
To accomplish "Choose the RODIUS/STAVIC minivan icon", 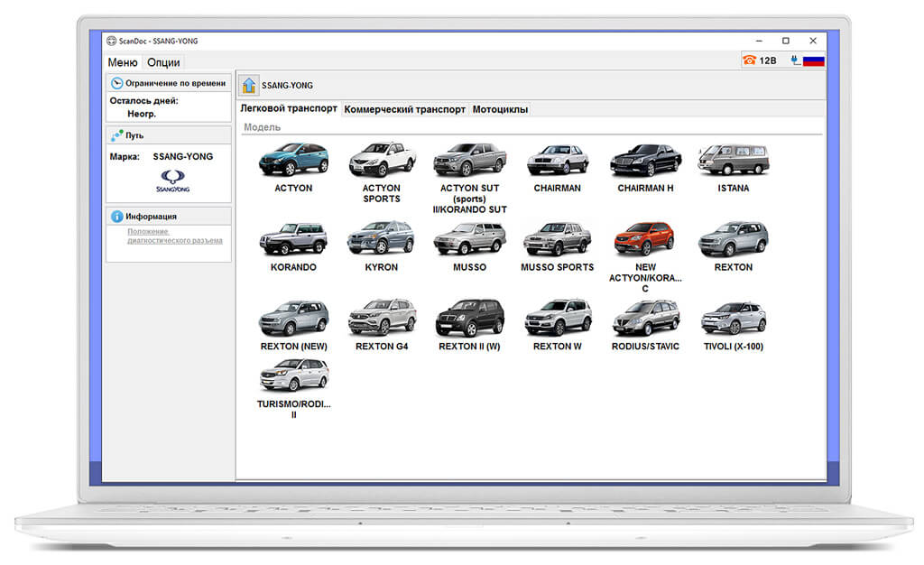I will tap(645, 318).
